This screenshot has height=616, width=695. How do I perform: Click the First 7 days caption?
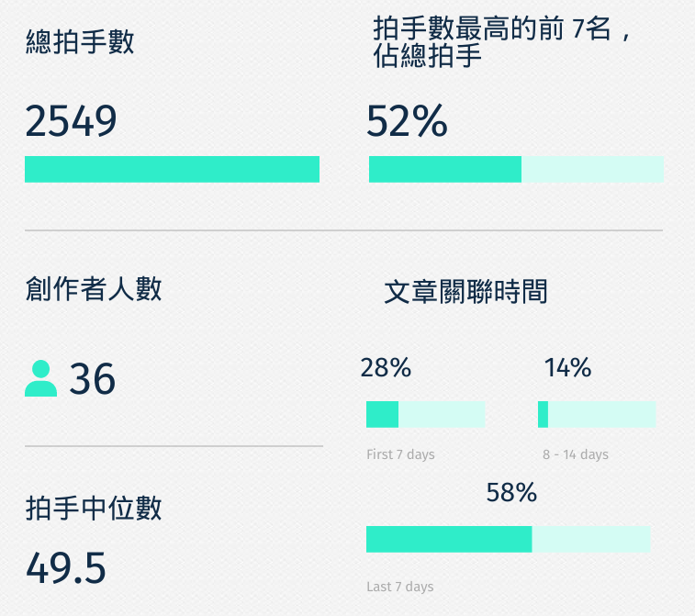[400, 454]
